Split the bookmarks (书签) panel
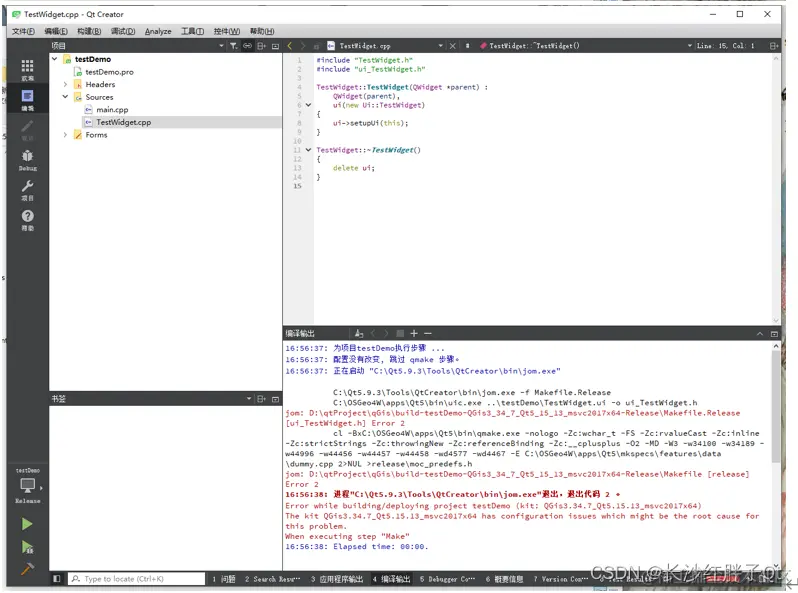The width and height of the screenshot is (798, 593). 262,399
